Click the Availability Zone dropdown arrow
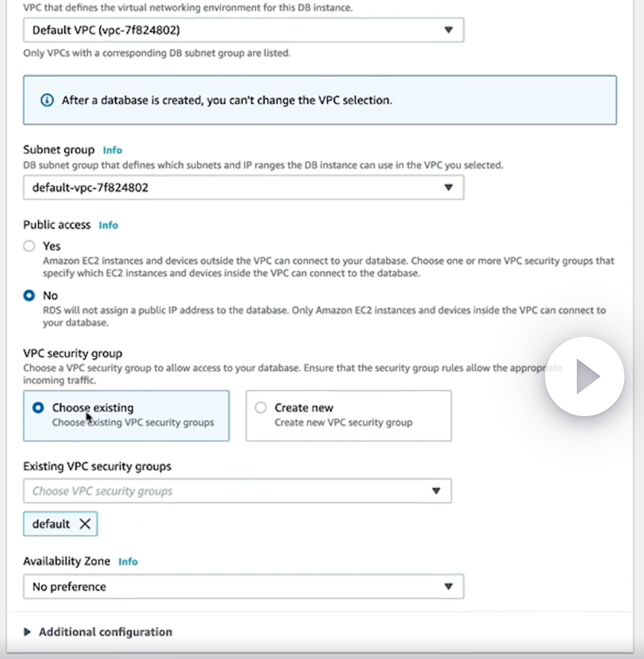 (x=448, y=586)
